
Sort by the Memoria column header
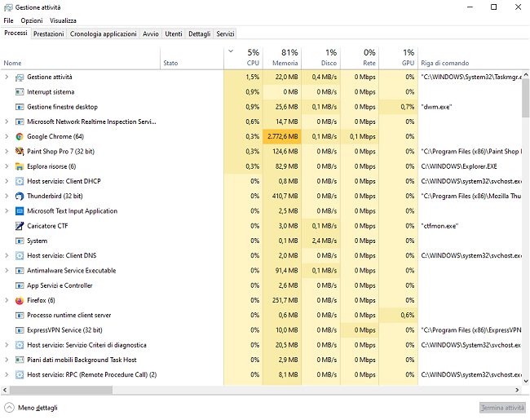click(282, 58)
